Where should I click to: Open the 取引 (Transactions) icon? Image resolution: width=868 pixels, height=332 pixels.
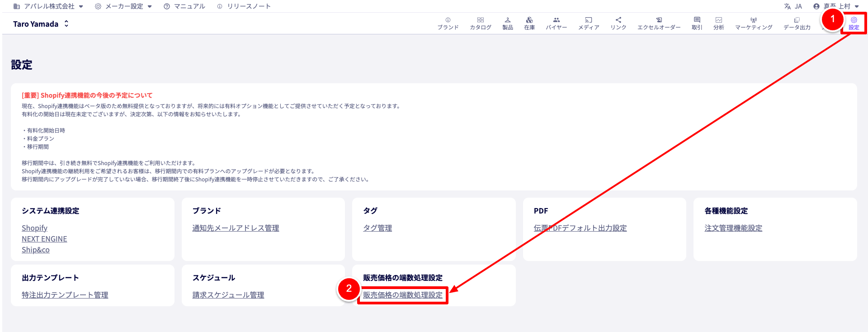pos(697,20)
